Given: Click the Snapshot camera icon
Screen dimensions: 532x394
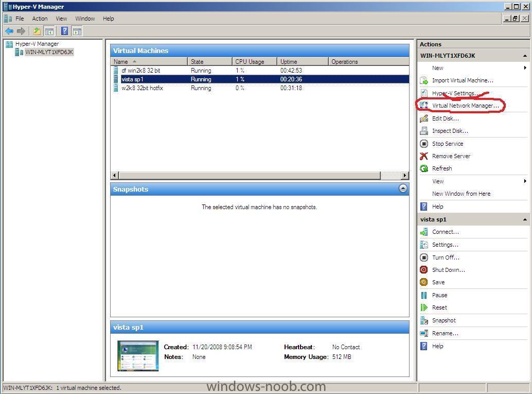Looking at the screenshot, I should [424, 320].
